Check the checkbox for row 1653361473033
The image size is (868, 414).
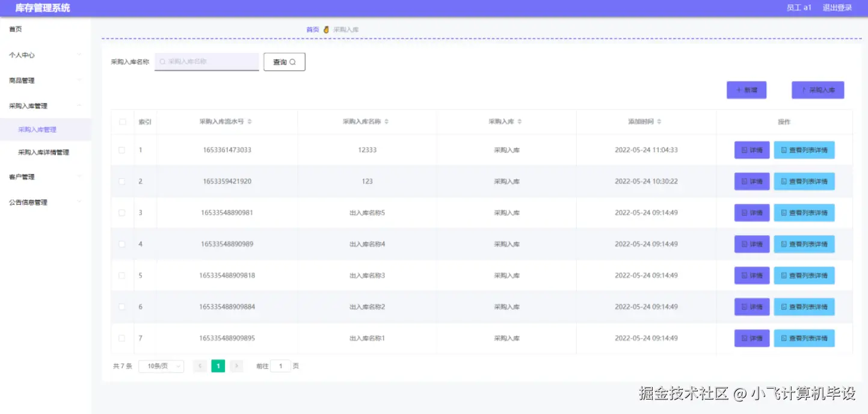click(122, 150)
